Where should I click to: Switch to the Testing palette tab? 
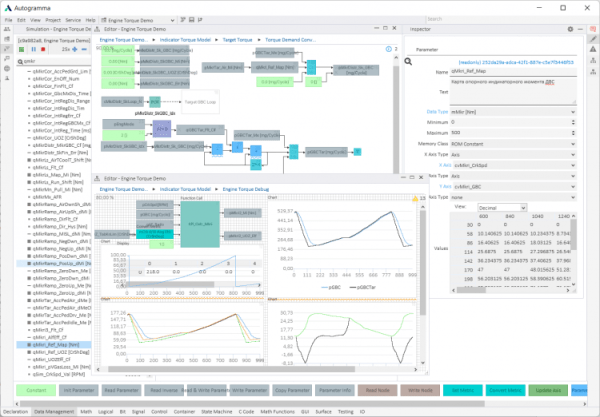click(346, 412)
